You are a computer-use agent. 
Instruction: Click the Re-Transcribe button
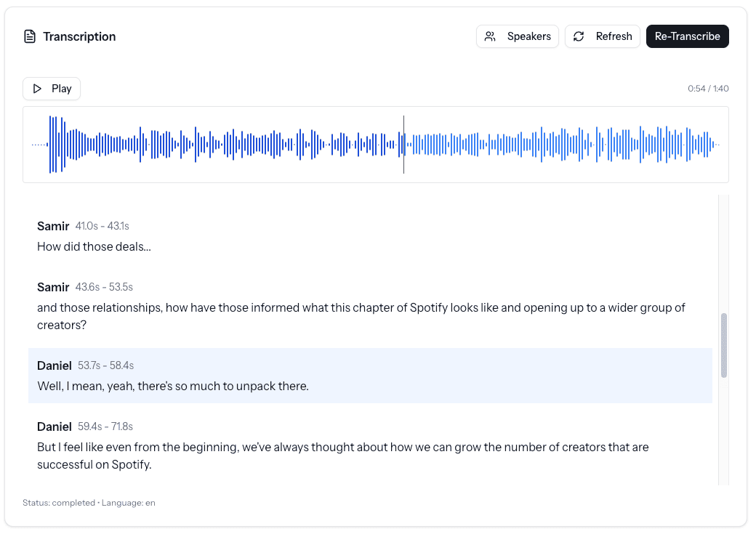[x=687, y=36]
